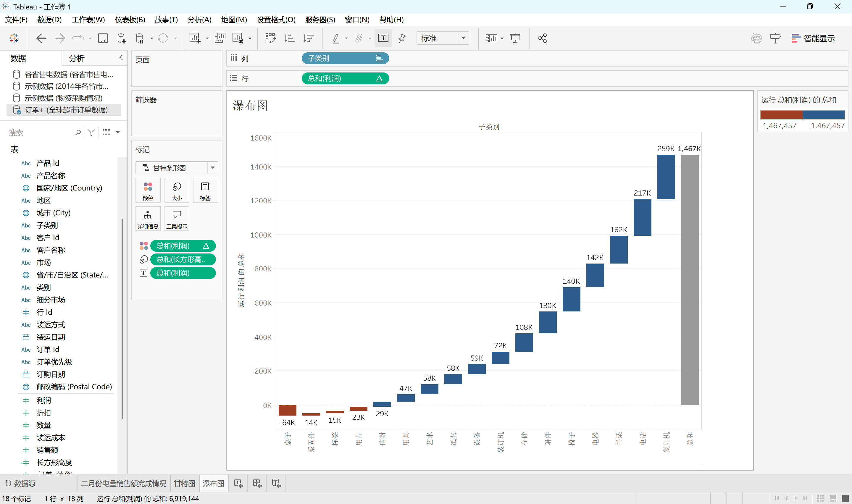Image resolution: width=852 pixels, height=504 pixels.
Task: Switch to the 甘特图 sheet tab
Action: [184, 483]
